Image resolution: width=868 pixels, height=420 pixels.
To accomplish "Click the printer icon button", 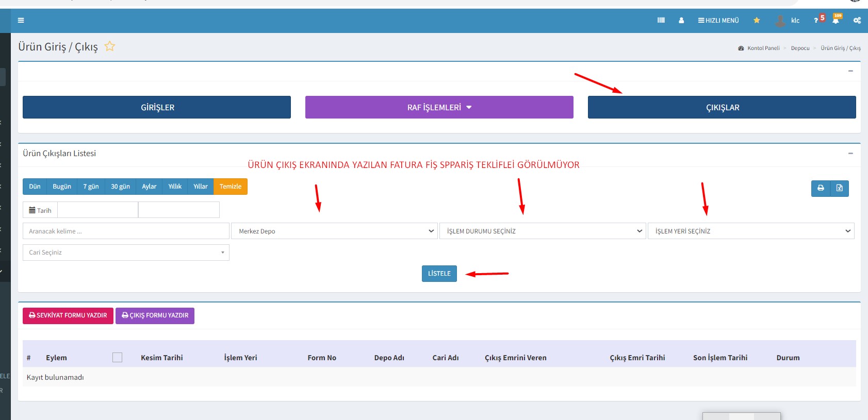I will [x=821, y=188].
